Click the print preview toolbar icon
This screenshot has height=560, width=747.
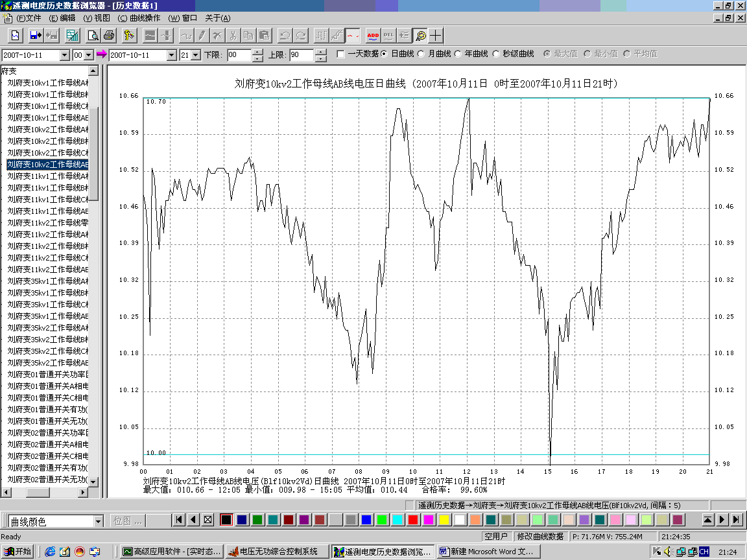point(93,35)
